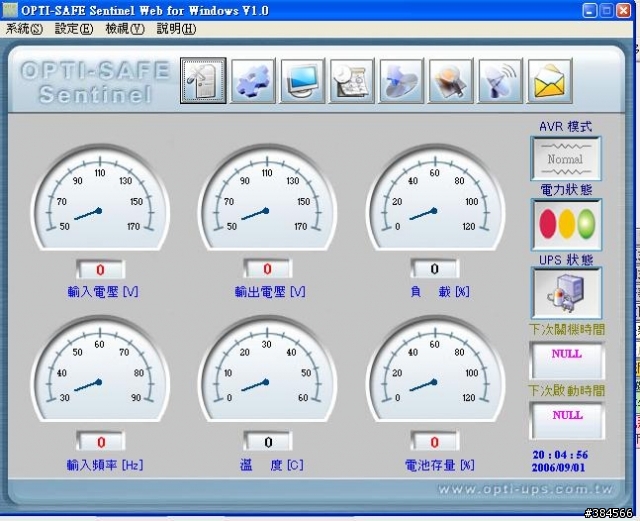Viewport: 640px width, 521px height.
Task: Click the 20:04:56 clock text
Action: tap(560, 455)
